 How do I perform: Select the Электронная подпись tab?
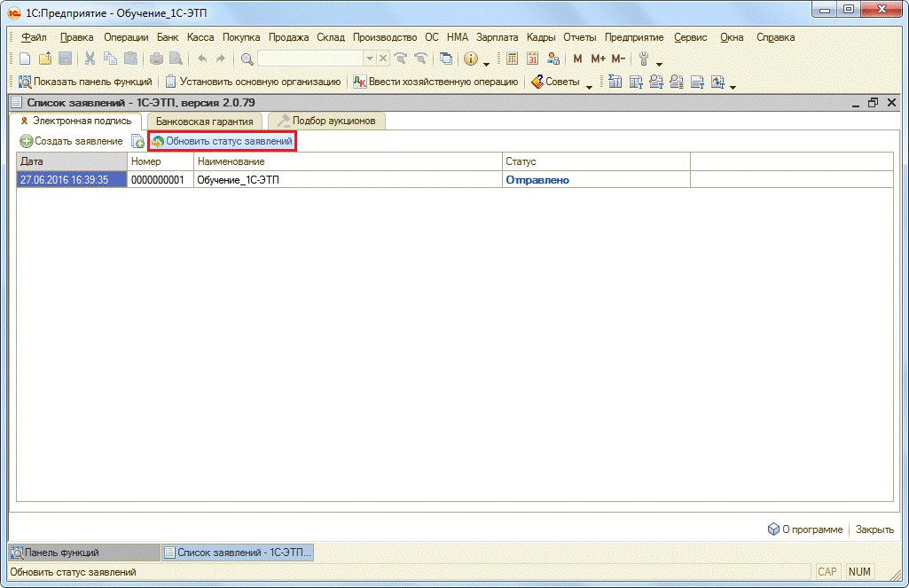(x=76, y=121)
